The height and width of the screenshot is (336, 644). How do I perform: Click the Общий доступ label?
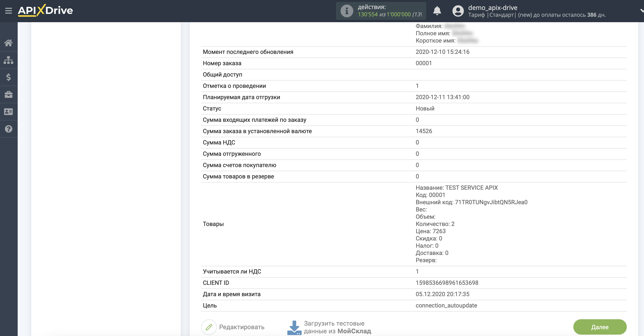pyautogui.click(x=222, y=74)
